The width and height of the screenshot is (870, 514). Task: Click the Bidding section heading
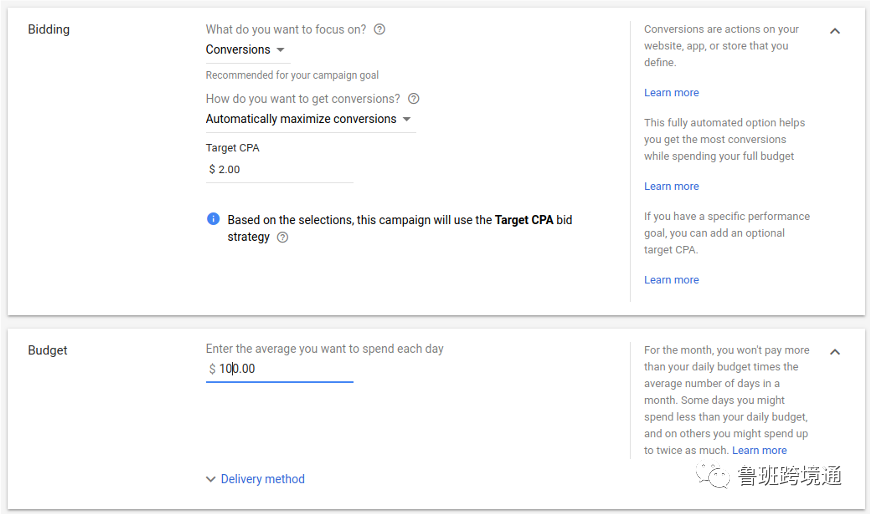click(49, 30)
